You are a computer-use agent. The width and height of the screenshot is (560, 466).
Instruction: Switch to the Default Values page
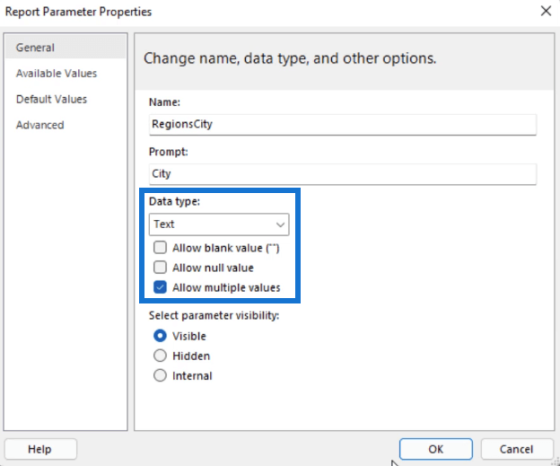[x=51, y=99]
